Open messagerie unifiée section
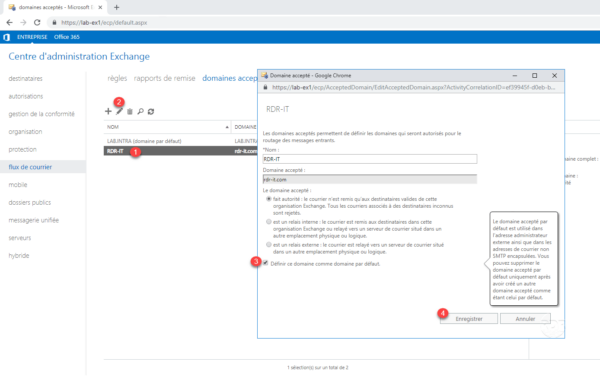 34,220
